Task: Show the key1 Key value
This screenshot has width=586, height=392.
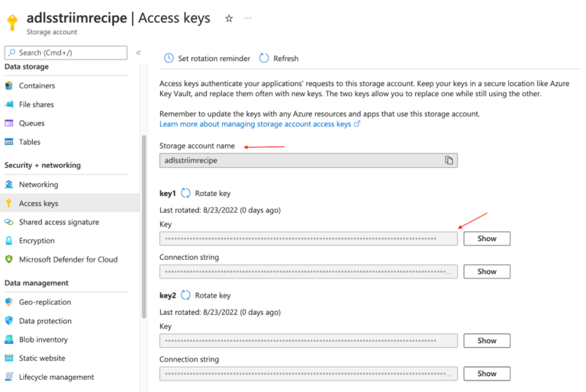Action: pos(486,239)
